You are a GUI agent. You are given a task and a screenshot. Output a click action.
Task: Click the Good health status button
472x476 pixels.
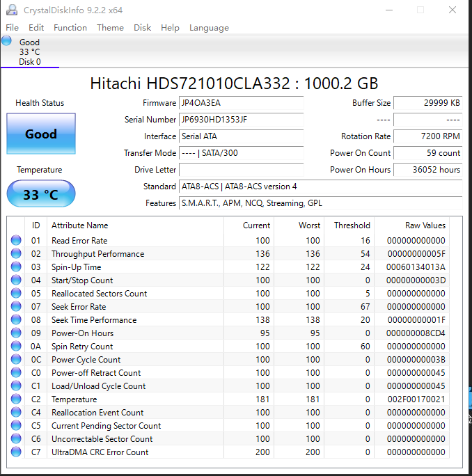(x=41, y=134)
